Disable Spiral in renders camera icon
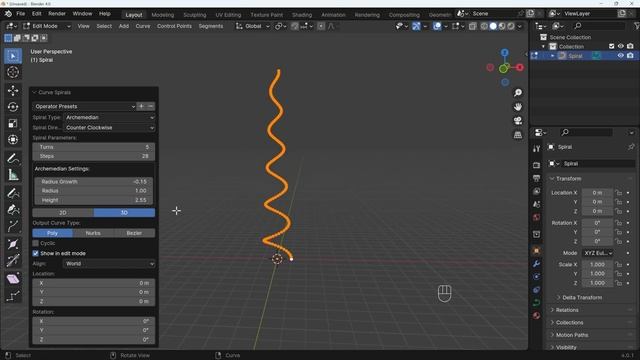Viewport: 640px width, 360px height. [x=630, y=56]
